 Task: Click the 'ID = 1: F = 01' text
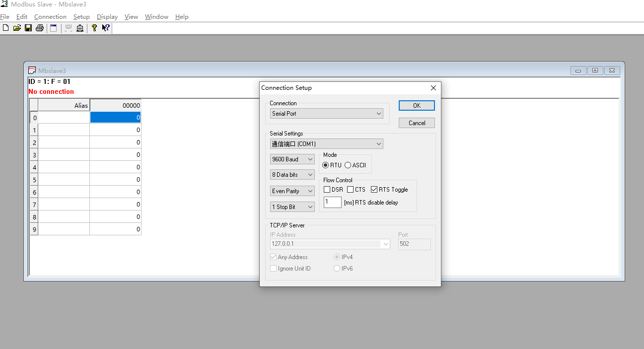click(x=49, y=81)
